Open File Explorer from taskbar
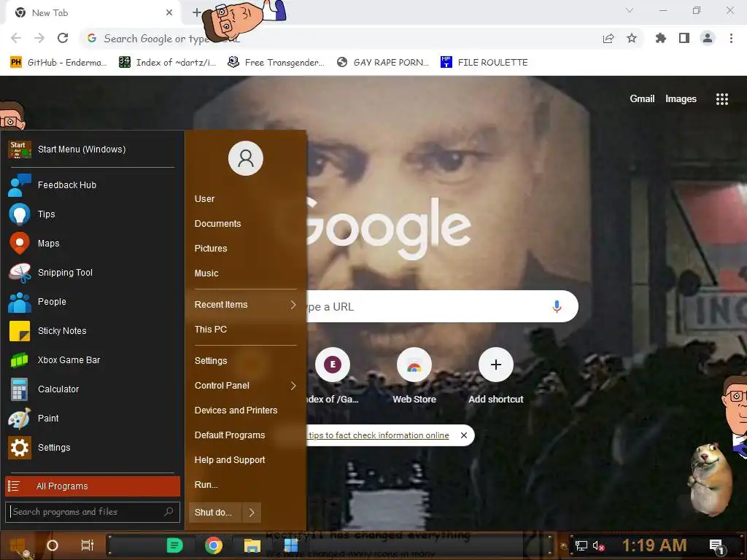Image resolution: width=747 pixels, height=560 pixels. pos(252,545)
